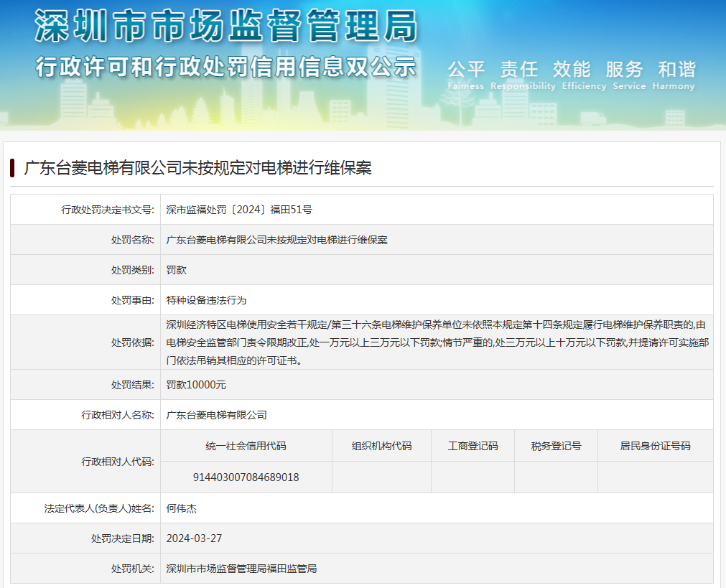The image size is (726, 588).
Task: Select legal representative name 何伟杰
Action: pyautogui.click(x=181, y=508)
